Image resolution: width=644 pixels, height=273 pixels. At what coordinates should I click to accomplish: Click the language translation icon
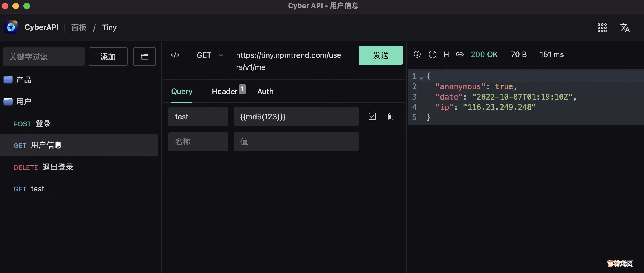(x=625, y=28)
